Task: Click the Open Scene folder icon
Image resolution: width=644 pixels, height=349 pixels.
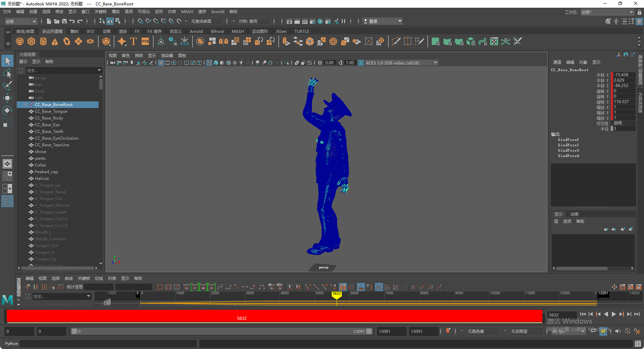Action: [x=56, y=21]
